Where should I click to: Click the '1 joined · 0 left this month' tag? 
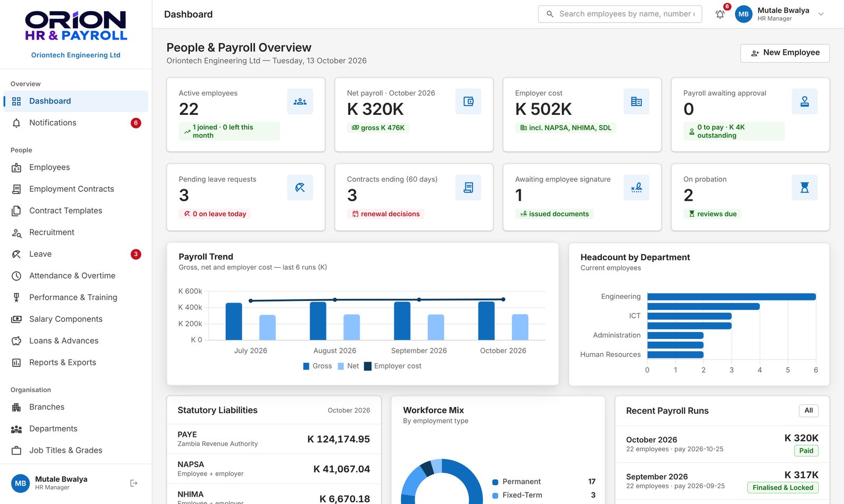tap(229, 131)
